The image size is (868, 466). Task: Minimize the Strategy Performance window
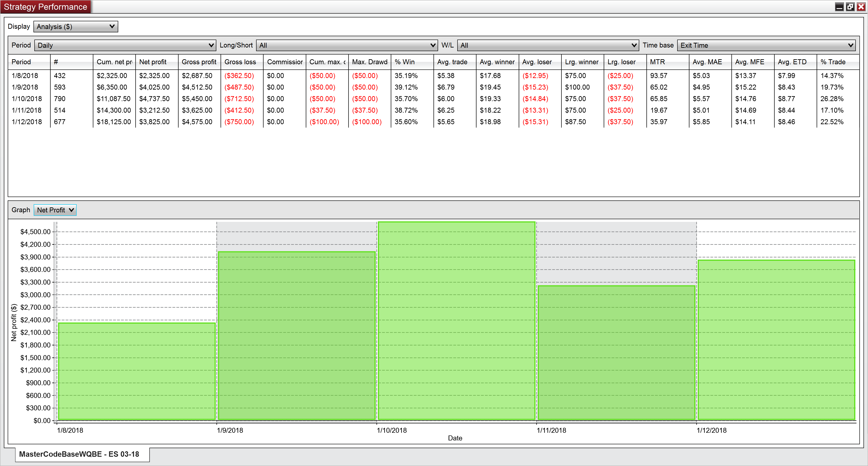839,7
